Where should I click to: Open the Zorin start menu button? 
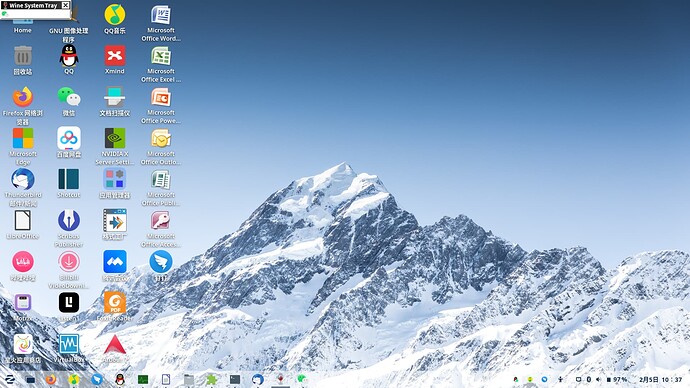[x=10, y=379]
